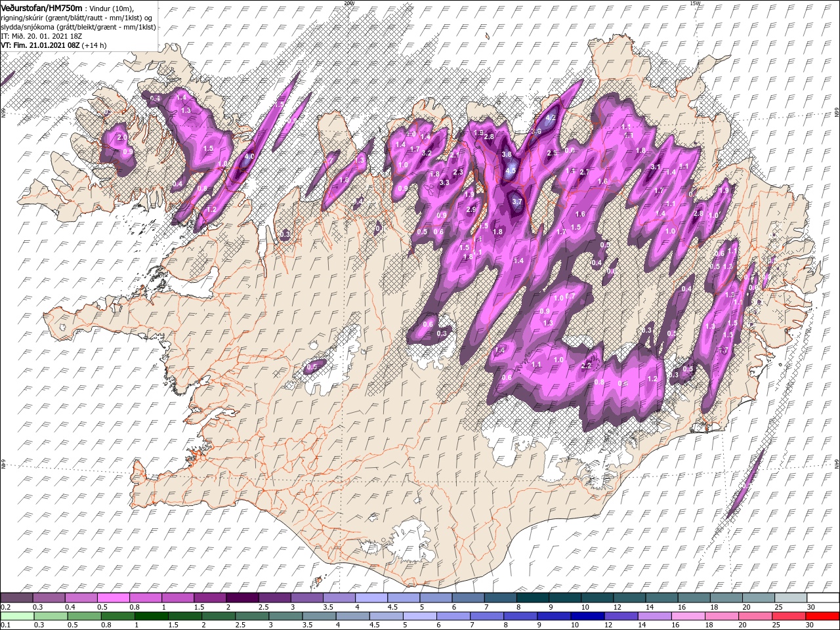
Task: Pick the pale green rain swatch between 0.1 and 0.3
Action: 17,616
